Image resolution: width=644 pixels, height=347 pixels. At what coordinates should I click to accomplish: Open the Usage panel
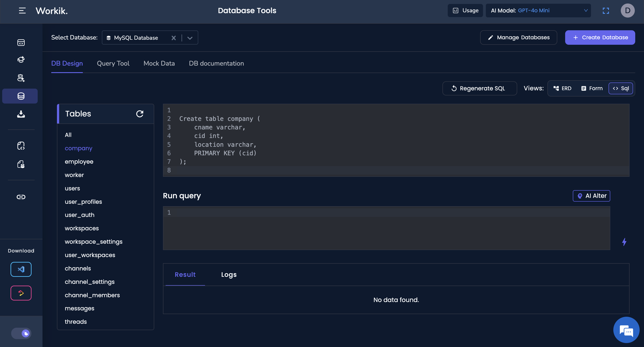465,11
